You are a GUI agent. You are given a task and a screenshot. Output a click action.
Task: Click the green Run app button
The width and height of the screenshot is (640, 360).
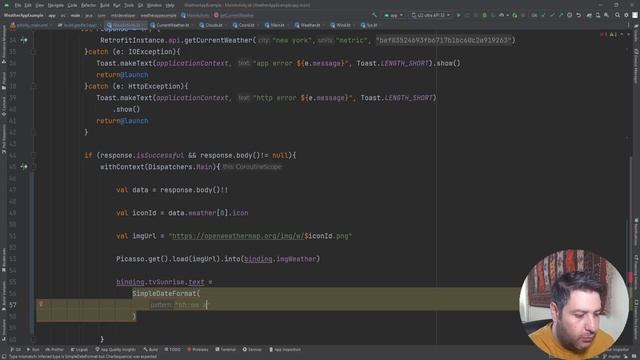tap(458, 15)
